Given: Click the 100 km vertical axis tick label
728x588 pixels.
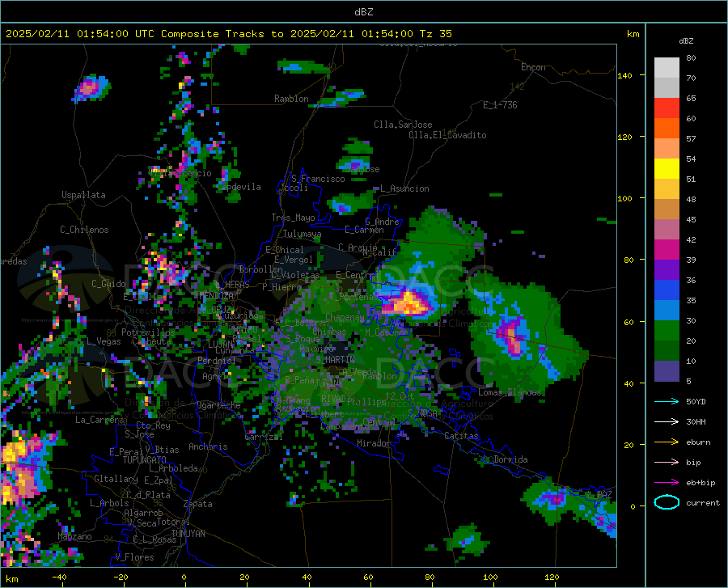Looking at the screenshot, I should [625, 198].
